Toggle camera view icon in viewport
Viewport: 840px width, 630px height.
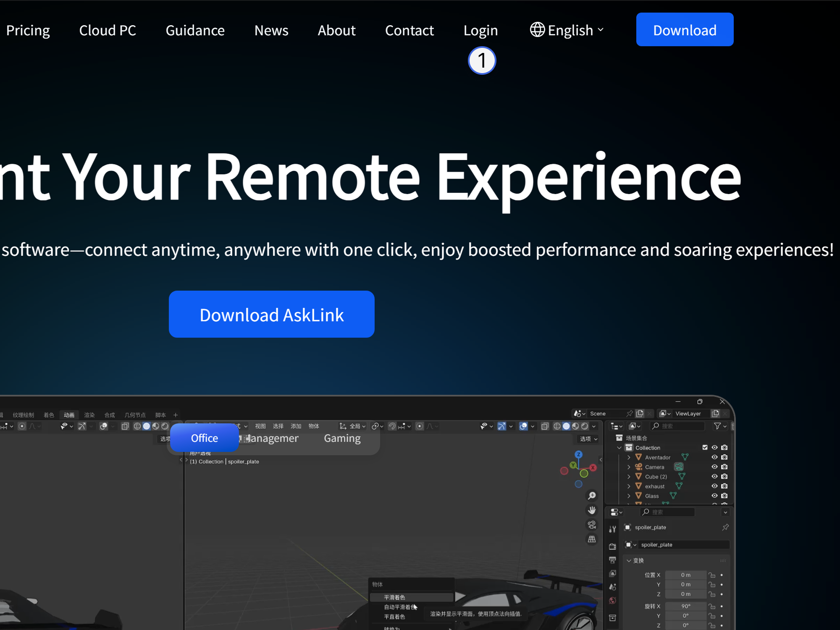point(592,525)
